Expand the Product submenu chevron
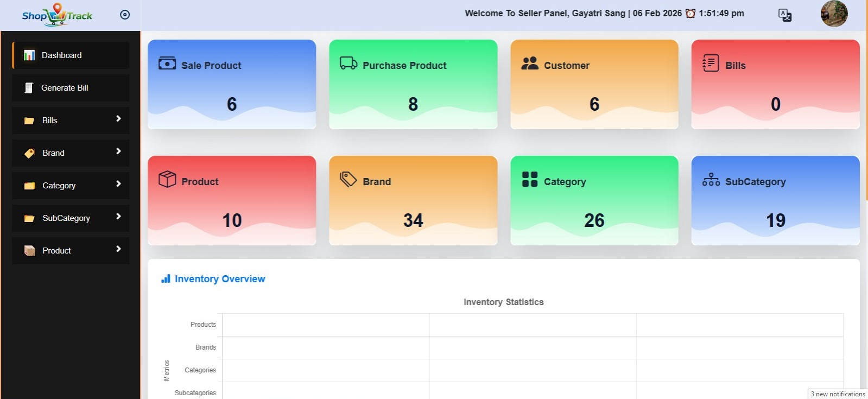This screenshot has height=399, width=868. [118, 249]
